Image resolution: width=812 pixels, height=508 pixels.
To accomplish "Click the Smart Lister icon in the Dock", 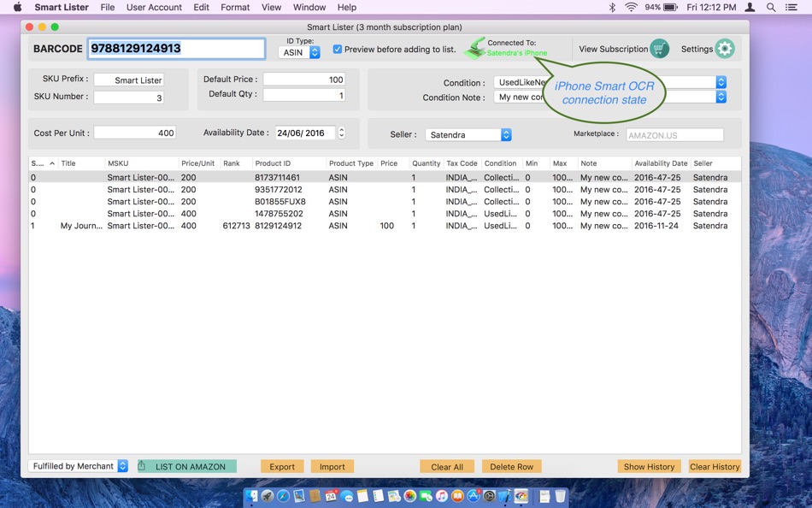I will pyautogui.click(x=521, y=496).
